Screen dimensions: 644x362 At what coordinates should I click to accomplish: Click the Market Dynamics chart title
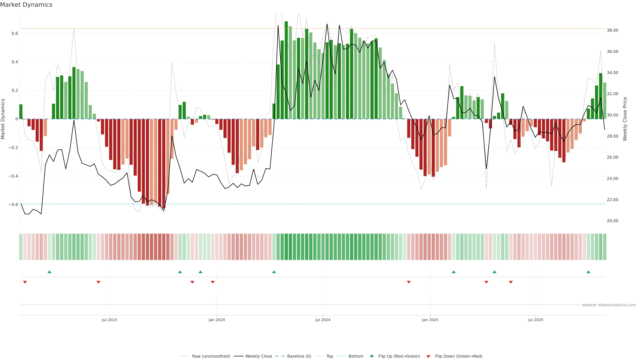(x=26, y=5)
